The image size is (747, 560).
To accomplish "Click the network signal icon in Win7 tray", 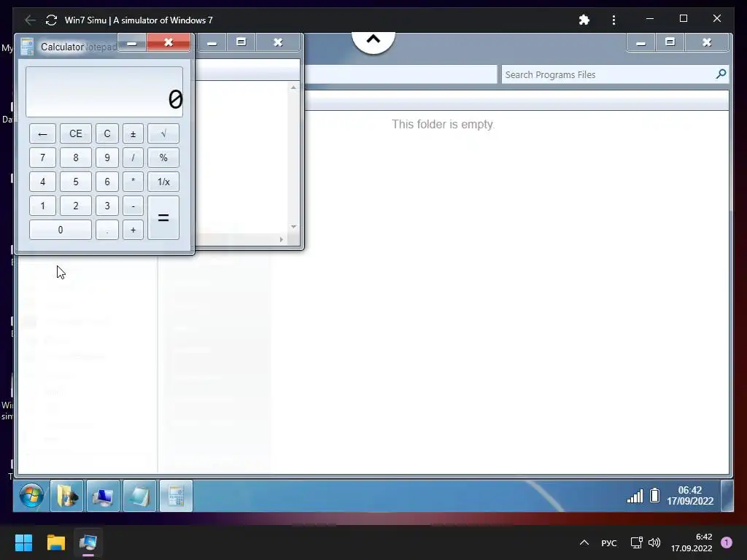I will point(635,496).
